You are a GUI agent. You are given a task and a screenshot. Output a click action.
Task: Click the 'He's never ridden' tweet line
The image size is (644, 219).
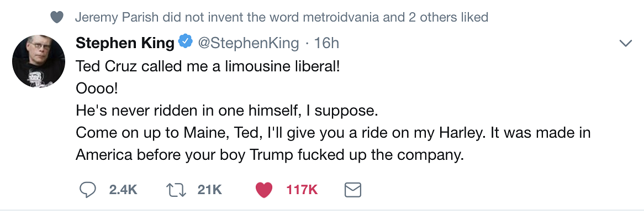[x=226, y=111]
